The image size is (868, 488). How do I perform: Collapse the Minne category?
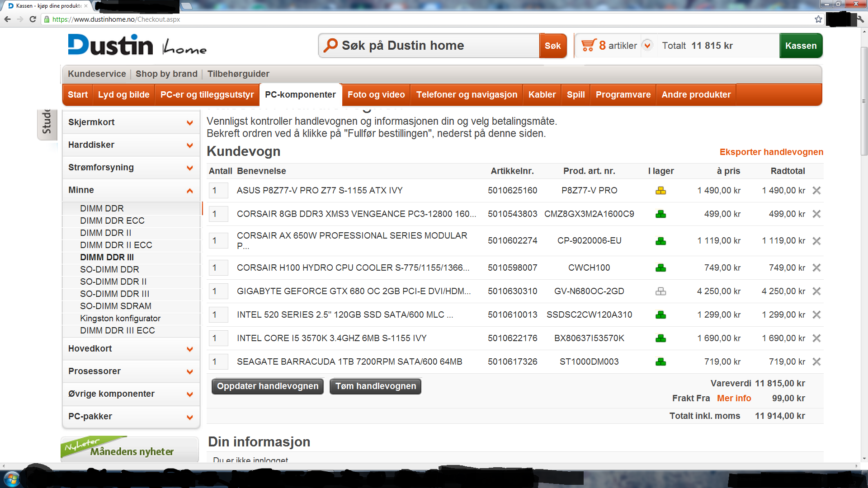(190, 190)
